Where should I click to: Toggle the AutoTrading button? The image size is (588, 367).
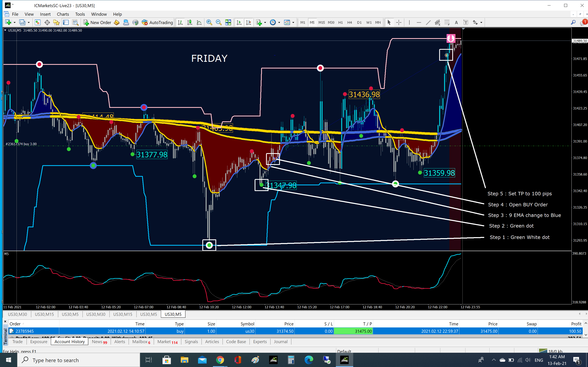point(157,23)
